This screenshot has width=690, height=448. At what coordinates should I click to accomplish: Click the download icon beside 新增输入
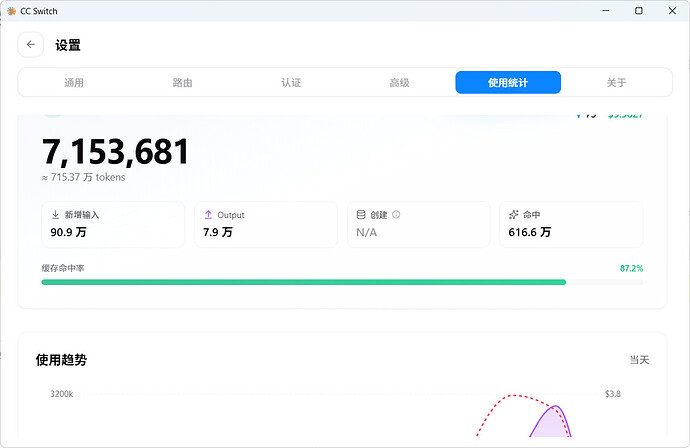tap(55, 215)
